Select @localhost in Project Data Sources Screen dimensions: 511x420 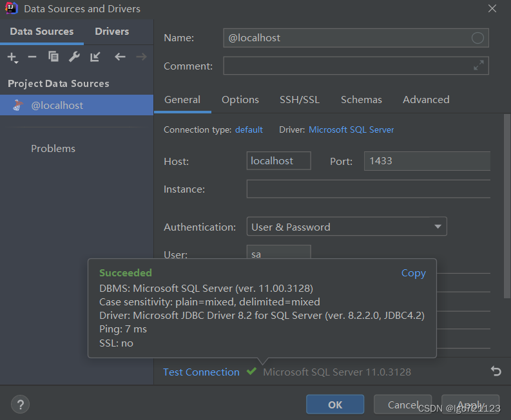click(x=77, y=105)
